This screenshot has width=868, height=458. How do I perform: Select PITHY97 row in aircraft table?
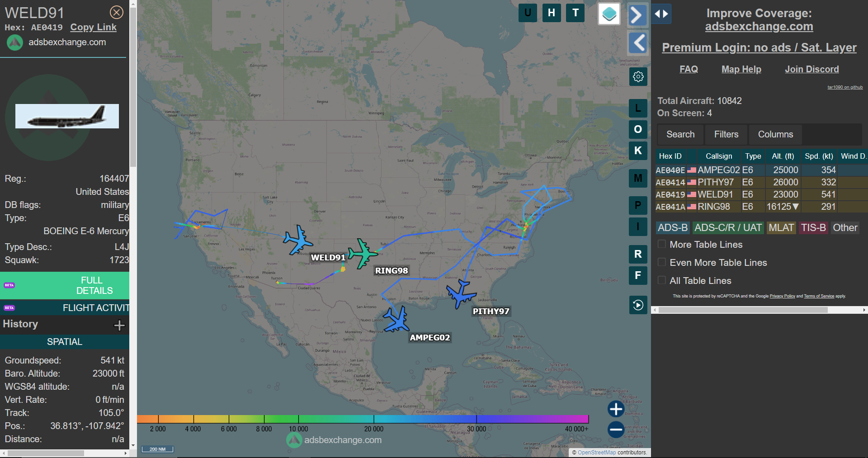(x=761, y=182)
